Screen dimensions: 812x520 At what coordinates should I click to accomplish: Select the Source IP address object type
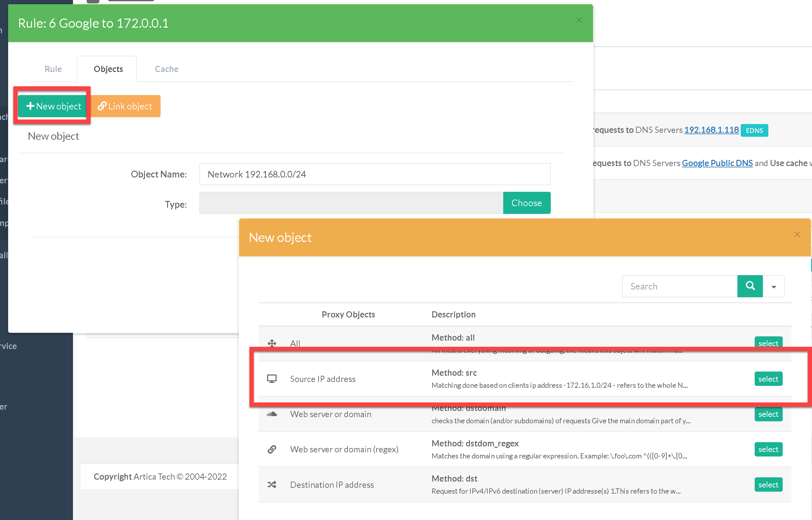click(x=768, y=379)
